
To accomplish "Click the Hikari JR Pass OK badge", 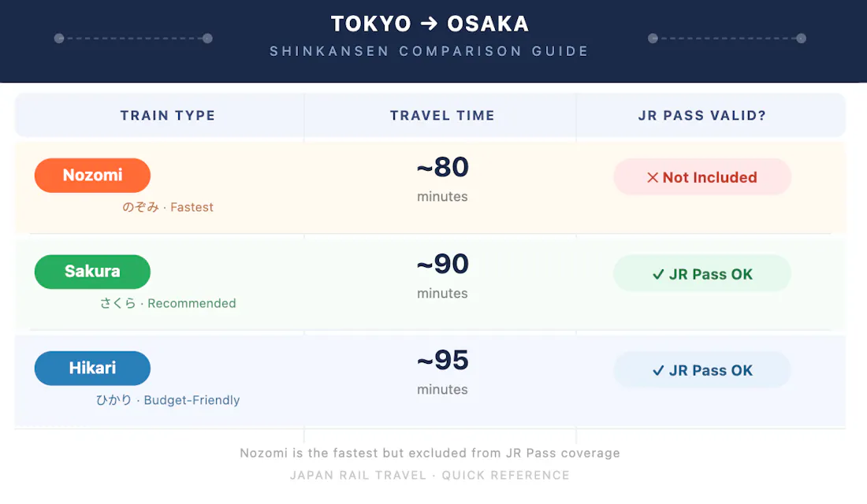I will pyautogui.click(x=701, y=370).
